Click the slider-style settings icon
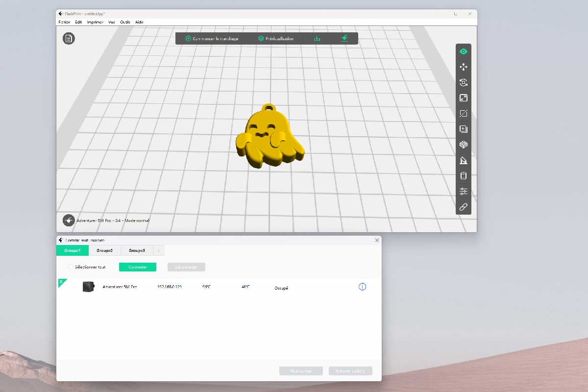The width and height of the screenshot is (588, 392). click(x=463, y=192)
